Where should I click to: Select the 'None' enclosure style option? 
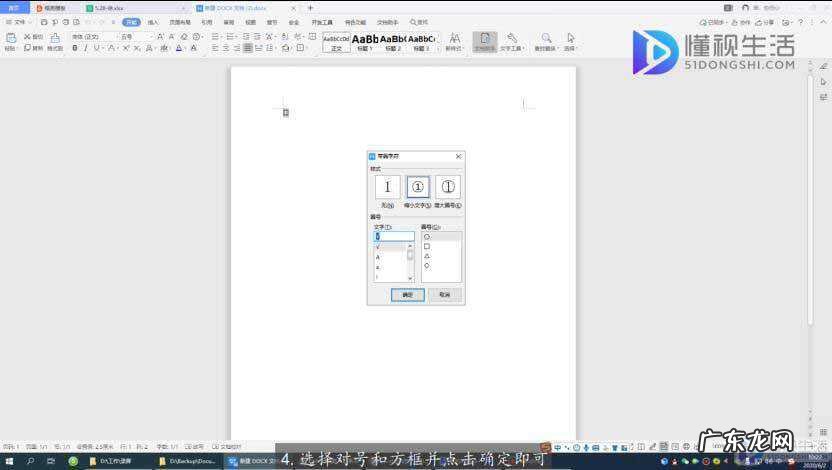388,187
